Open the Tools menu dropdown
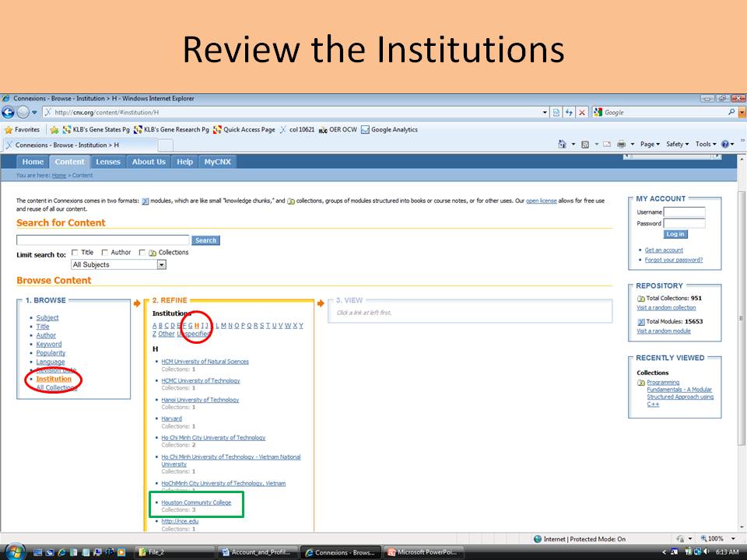This screenshot has width=747, height=560. 706,145
